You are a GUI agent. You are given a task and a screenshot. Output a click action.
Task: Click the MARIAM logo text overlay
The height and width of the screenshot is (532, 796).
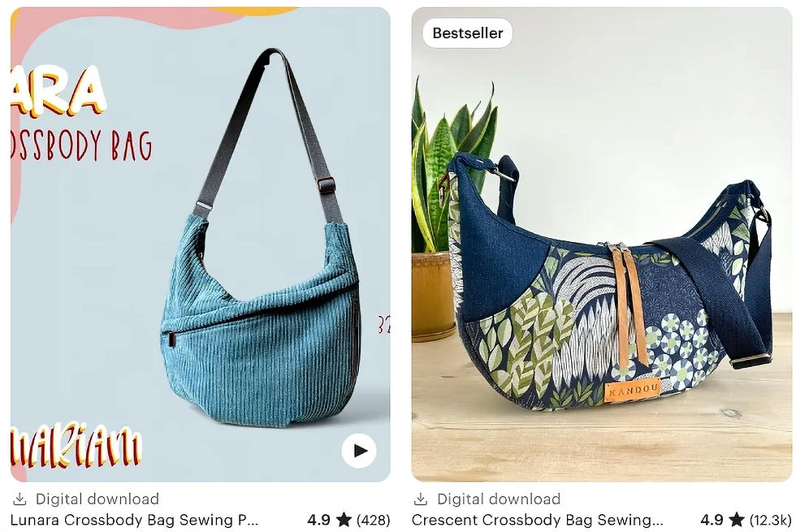[x=76, y=447]
